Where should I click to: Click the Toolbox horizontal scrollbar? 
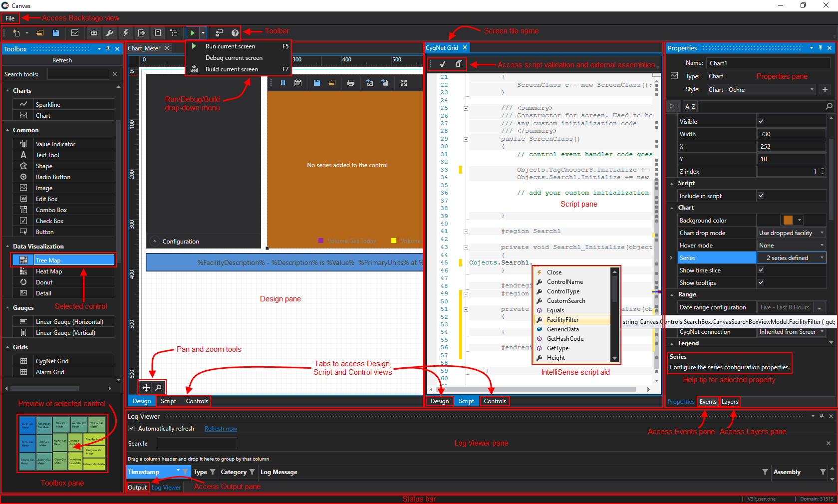pyautogui.click(x=45, y=388)
